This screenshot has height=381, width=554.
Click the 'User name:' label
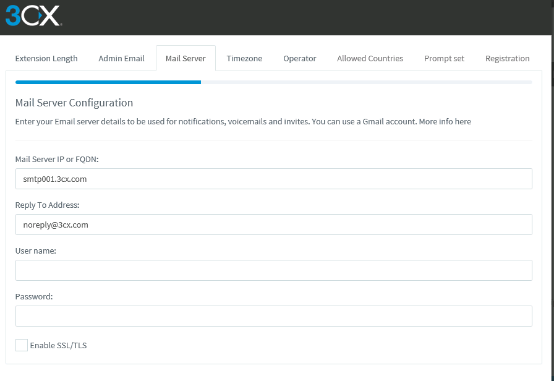(36, 251)
